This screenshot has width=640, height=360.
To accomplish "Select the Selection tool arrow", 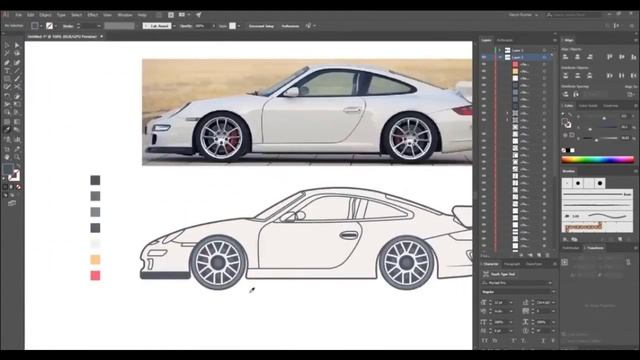I will click(x=7, y=45).
